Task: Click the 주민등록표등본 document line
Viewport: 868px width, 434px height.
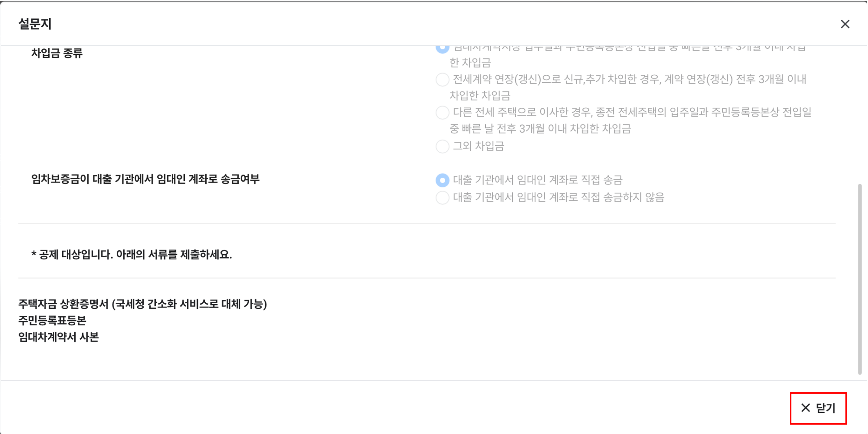Action: pos(52,320)
